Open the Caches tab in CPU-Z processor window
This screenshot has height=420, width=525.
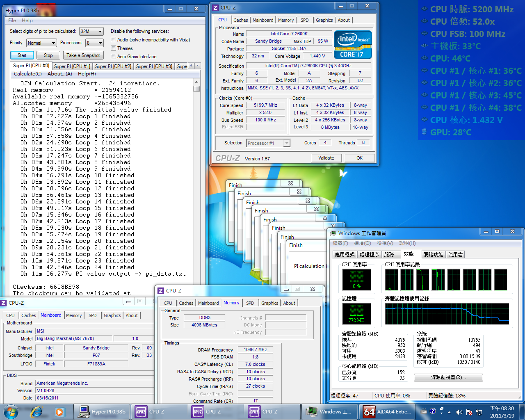[240, 20]
